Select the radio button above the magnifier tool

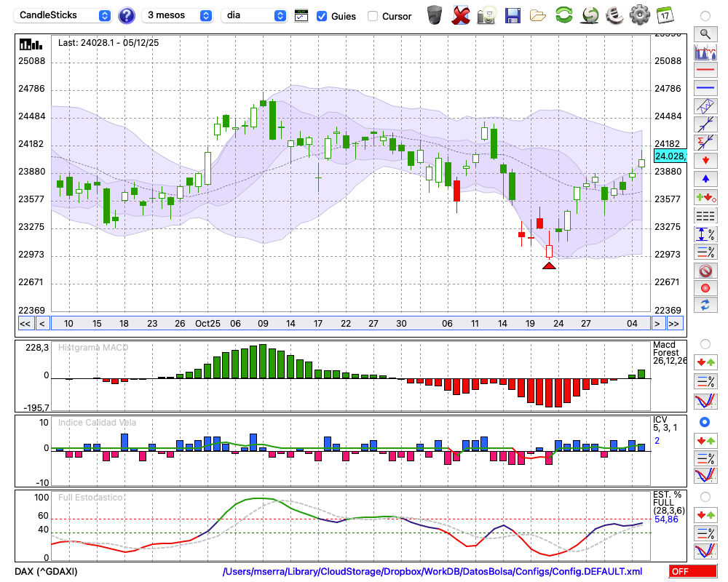point(705,16)
